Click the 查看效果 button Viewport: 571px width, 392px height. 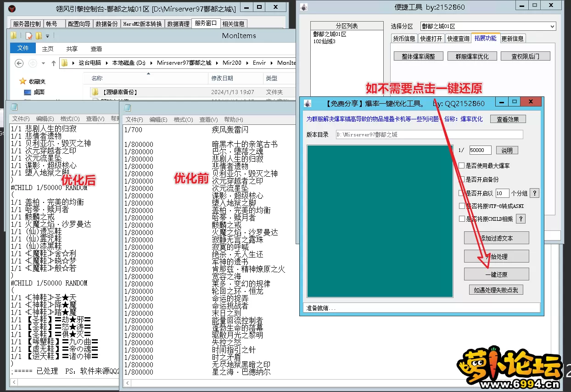(508, 119)
